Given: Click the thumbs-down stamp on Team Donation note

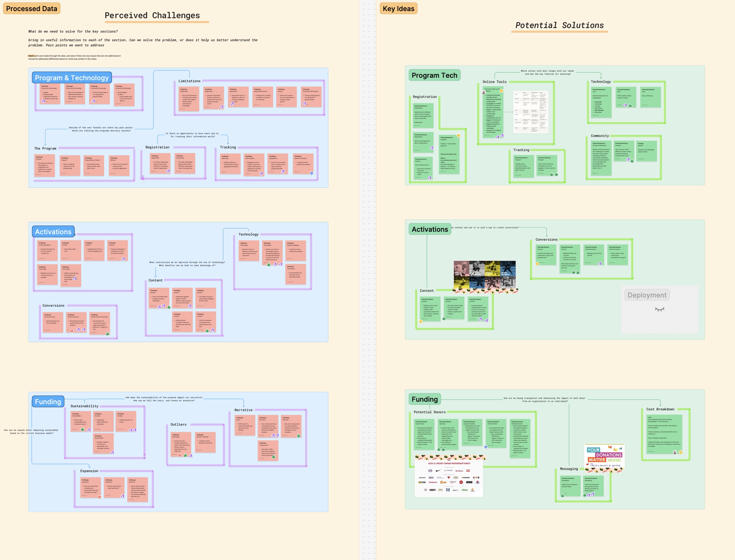Looking at the screenshot, I should pos(486,447).
